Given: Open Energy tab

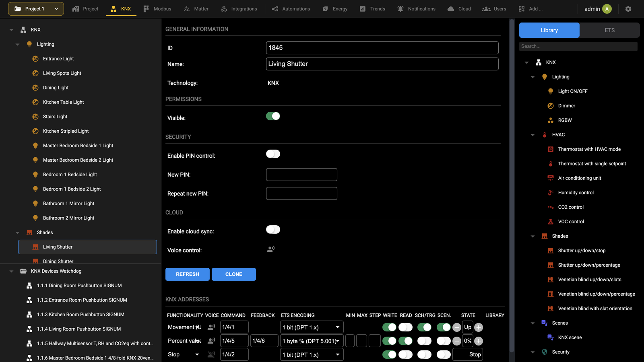Looking at the screenshot, I should [335, 9].
